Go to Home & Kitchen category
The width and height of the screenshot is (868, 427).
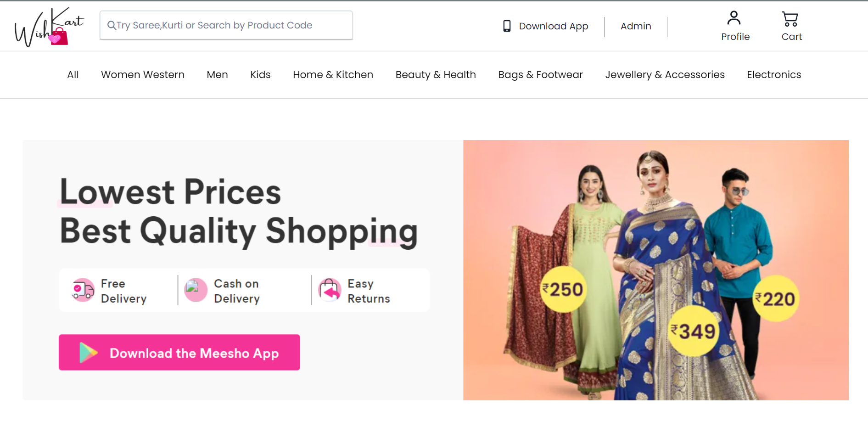(x=333, y=75)
